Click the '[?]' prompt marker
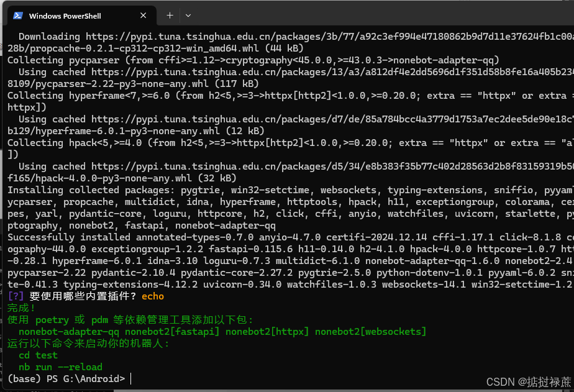The height and width of the screenshot is (392, 574). tap(16, 296)
